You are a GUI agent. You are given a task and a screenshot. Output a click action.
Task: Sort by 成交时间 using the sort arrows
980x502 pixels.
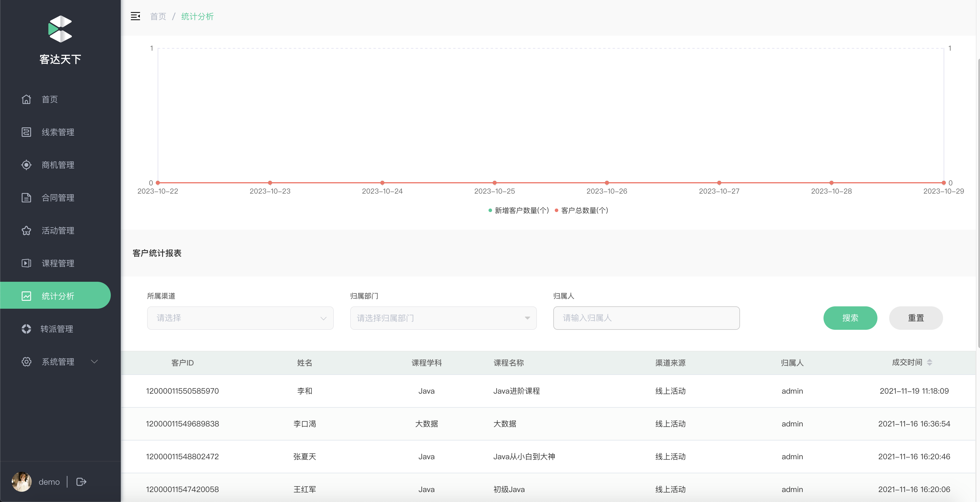pos(929,362)
